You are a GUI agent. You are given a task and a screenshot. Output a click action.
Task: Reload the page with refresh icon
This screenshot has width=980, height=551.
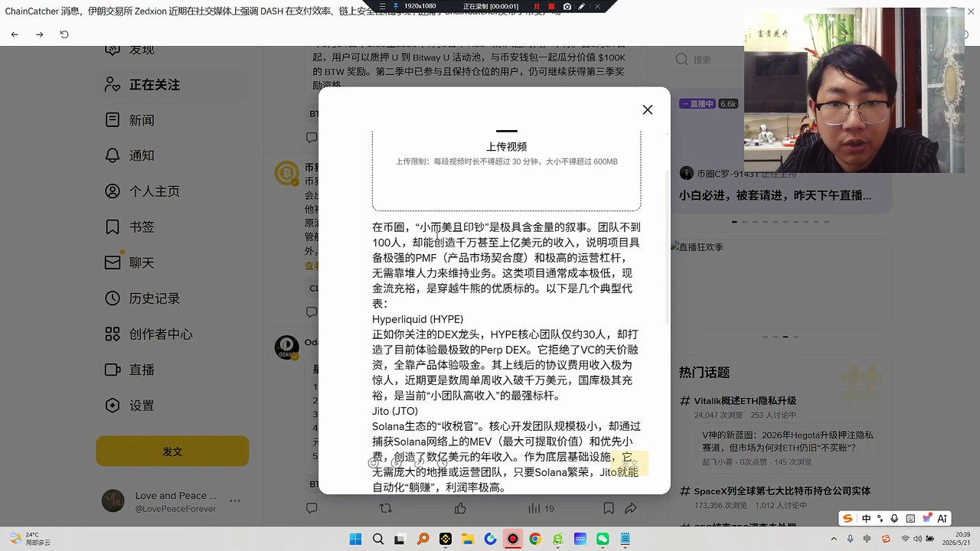tap(64, 34)
